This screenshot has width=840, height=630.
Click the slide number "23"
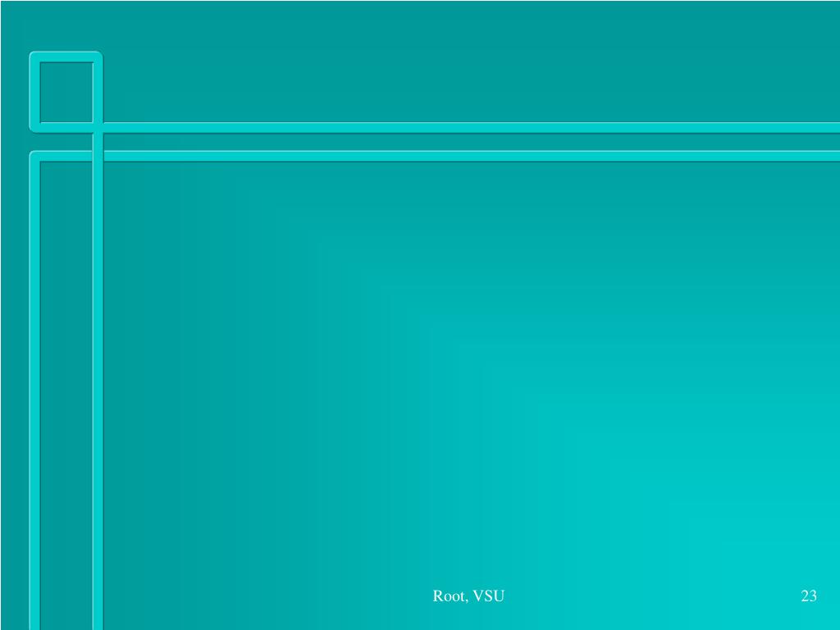tap(809, 596)
